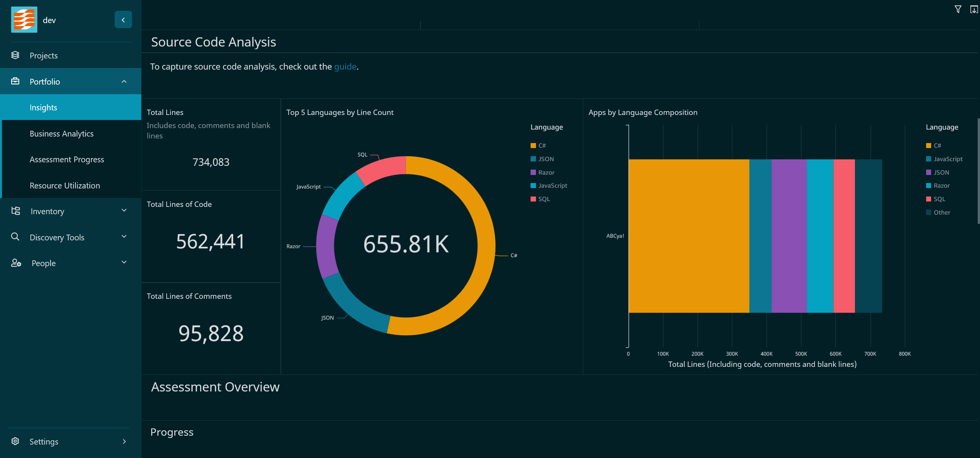Image resolution: width=980 pixels, height=458 pixels.
Task: Click the Inventory tree icon
Action: click(16, 211)
